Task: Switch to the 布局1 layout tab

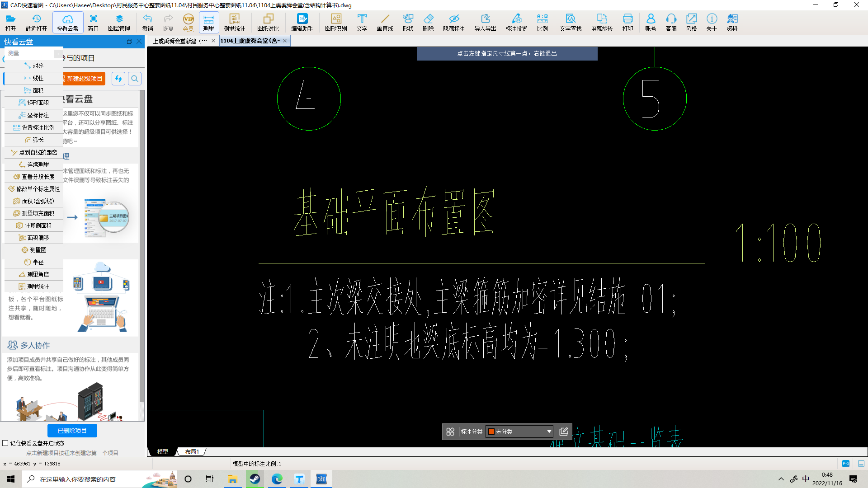Action: coord(192,451)
